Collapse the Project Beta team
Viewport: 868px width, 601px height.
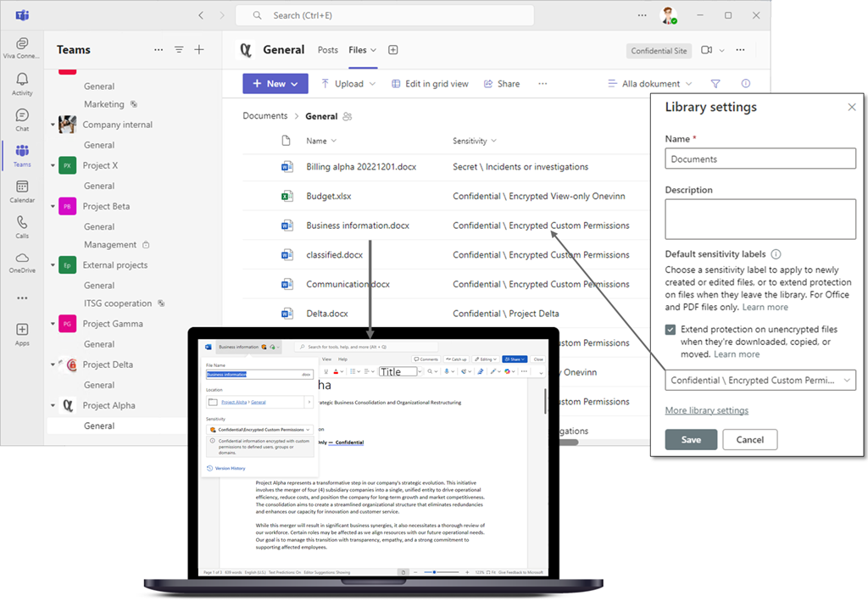click(x=53, y=207)
